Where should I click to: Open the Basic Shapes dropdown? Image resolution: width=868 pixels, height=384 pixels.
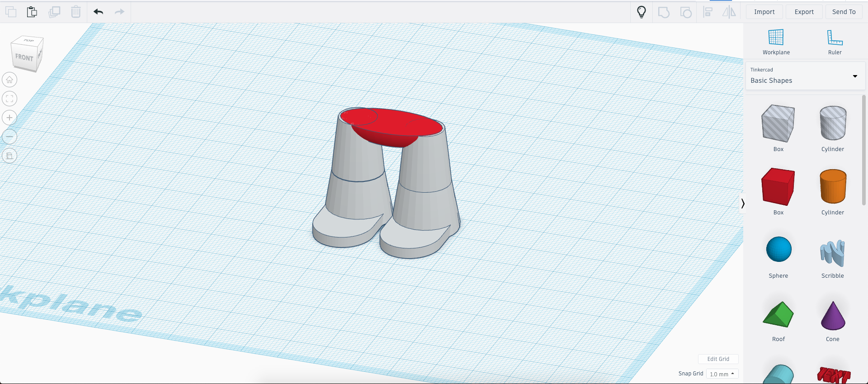click(x=805, y=76)
